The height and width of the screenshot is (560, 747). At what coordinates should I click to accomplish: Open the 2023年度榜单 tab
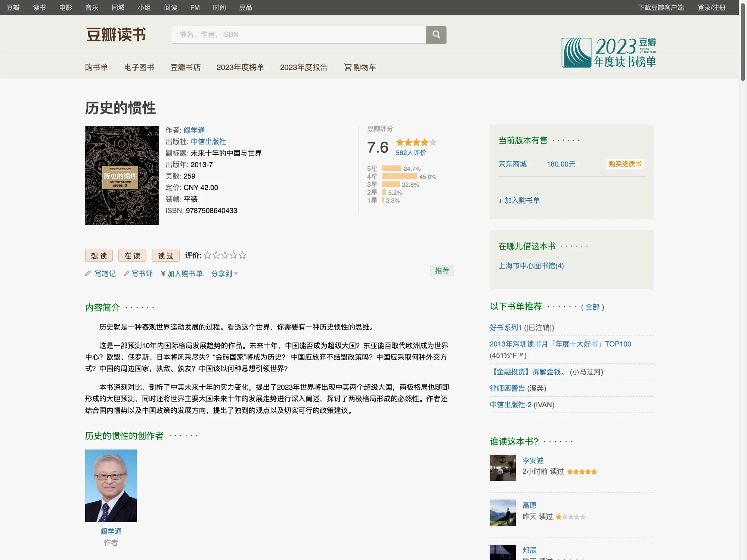coord(240,67)
